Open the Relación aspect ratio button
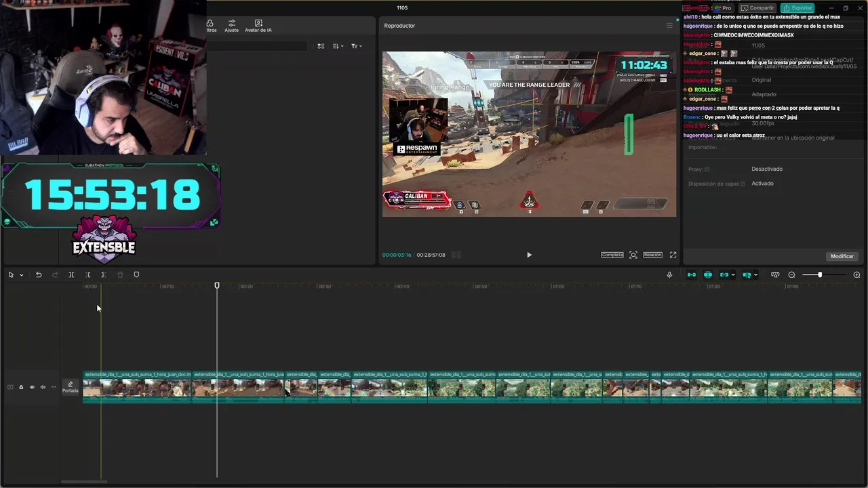The width and height of the screenshot is (868, 488). [652, 255]
